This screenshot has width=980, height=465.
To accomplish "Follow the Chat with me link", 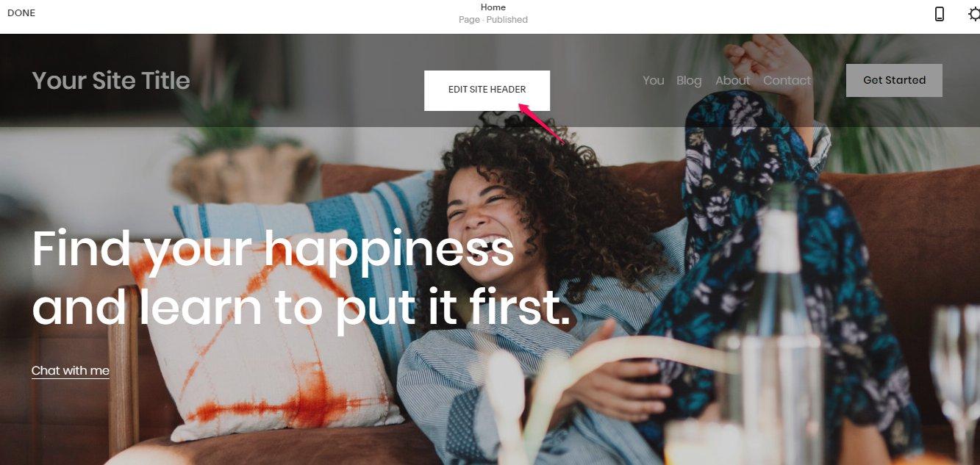I will 71,371.
